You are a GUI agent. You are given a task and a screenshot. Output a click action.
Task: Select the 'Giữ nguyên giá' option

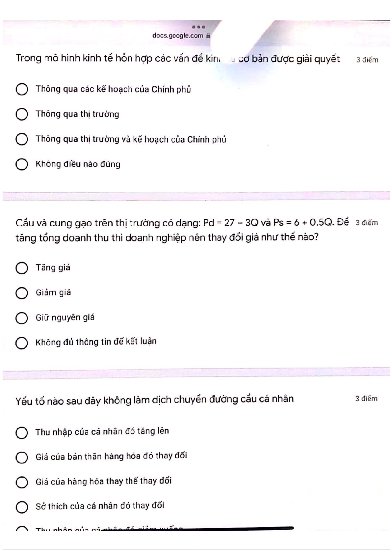coord(22,318)
